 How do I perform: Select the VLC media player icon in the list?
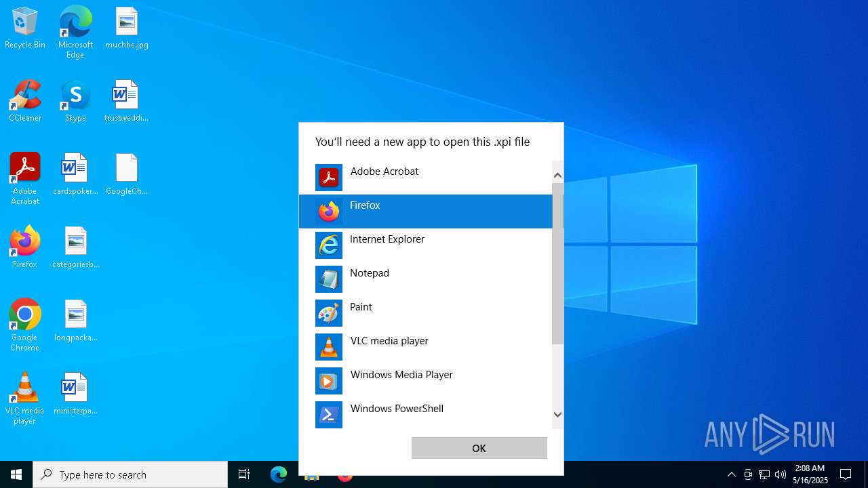click(x=329, y=347)
